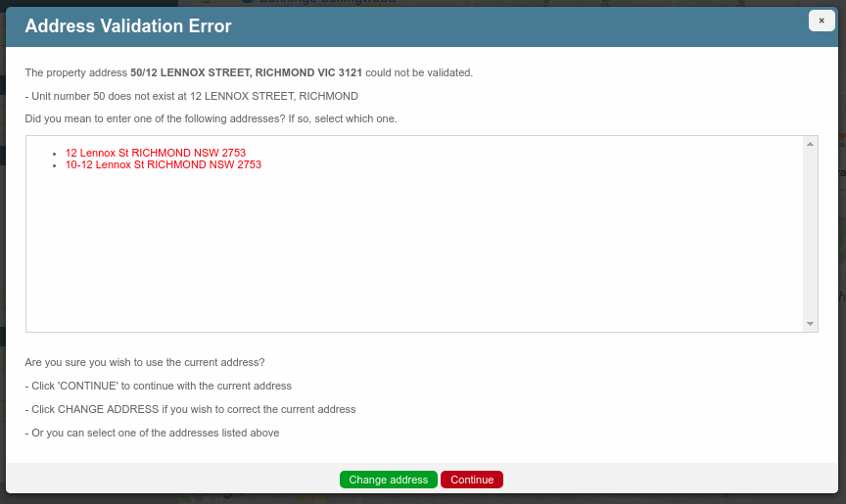Click the bold 50/12 LENNOX STREET address text
Image resolution: width=846 pixels, height=504 pixels.
click(x=246, y=72)
